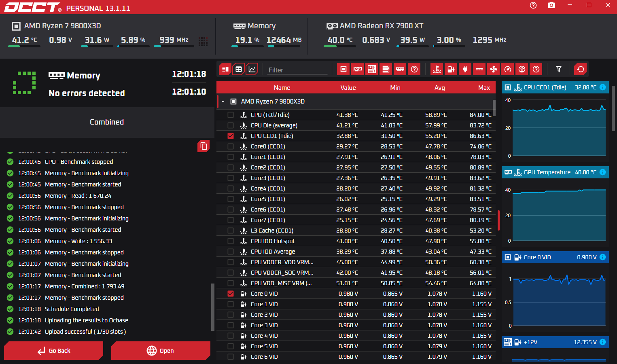Toggle the motherboard filter icon
The width and height of the screenshot is (617, 364).
[371, 69]
